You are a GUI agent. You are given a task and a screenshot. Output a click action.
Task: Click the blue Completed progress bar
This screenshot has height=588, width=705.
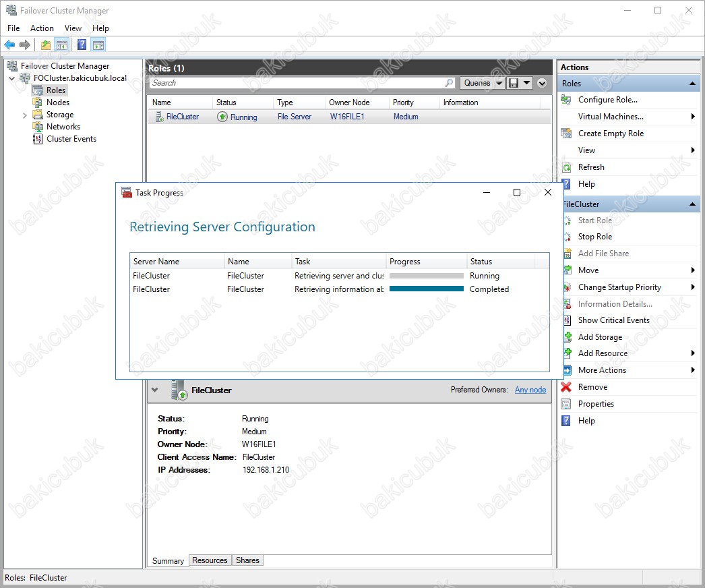click(x=426, y=289)
